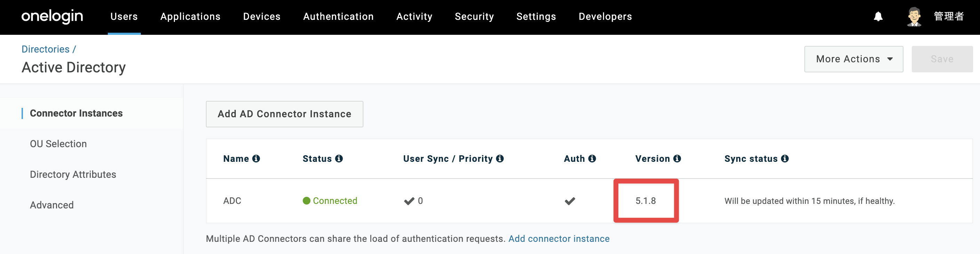Switch to the OU Selection tab

(58, 144)
